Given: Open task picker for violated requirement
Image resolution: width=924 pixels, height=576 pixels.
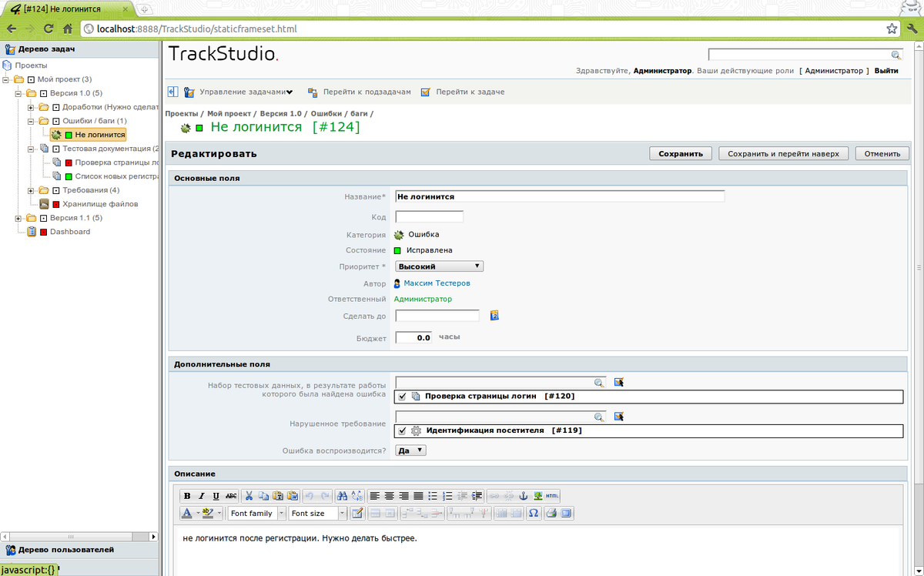Looking at the screenshot, I should [618, 417].
